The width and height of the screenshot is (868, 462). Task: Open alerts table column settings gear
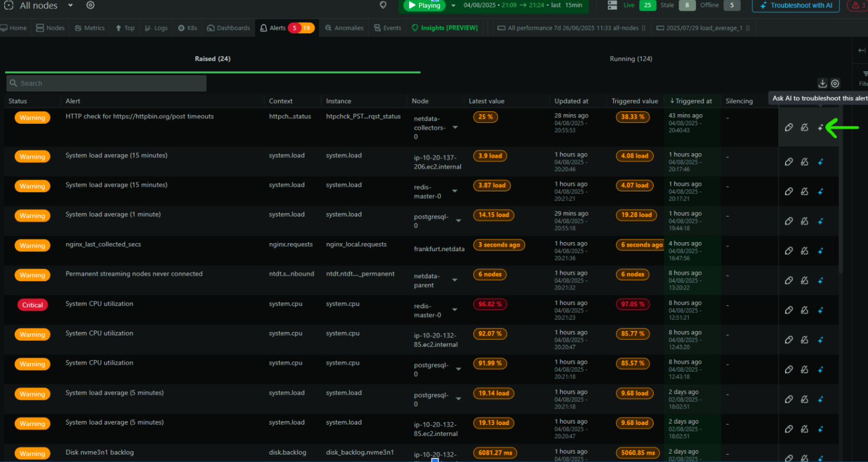835,84
